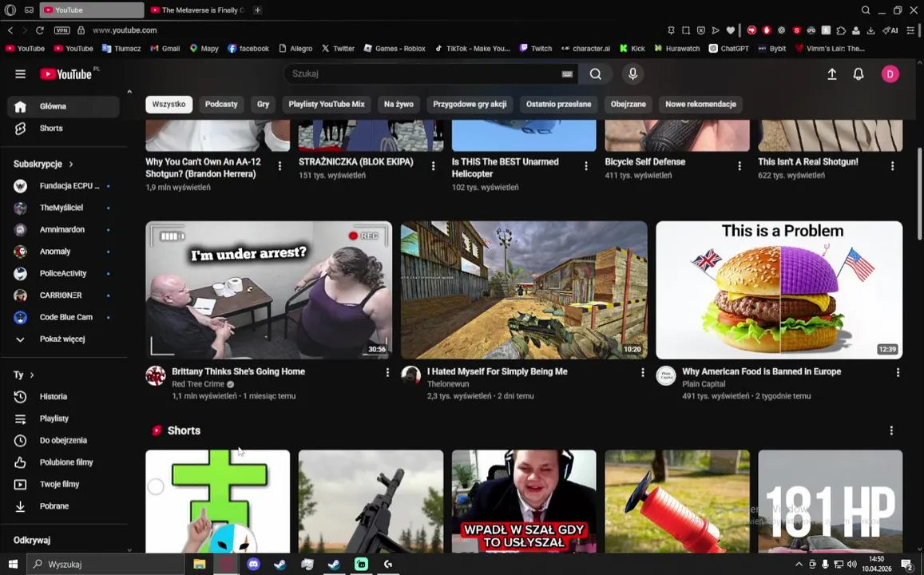924x575 pixels.
Task: Select the Podcasty filter chip
Action: 221,105
